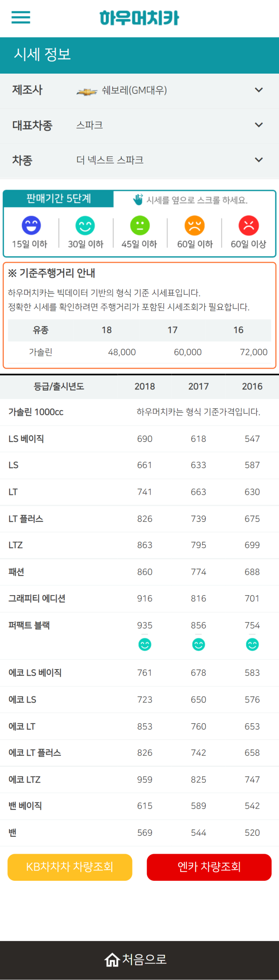Select the blue 15일 이하 smiley icon

31,225
